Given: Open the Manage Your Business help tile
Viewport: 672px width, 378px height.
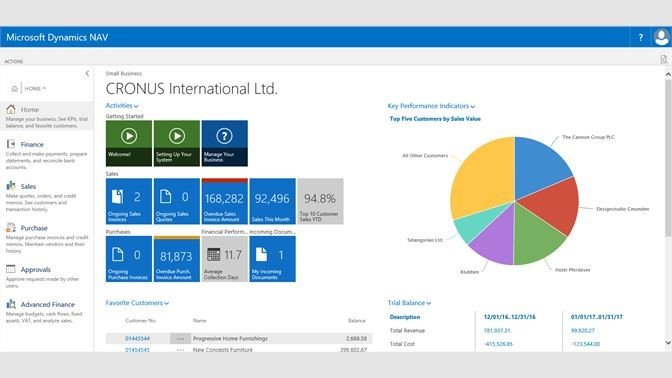Looking at the screenshot, I should (225, 143).
